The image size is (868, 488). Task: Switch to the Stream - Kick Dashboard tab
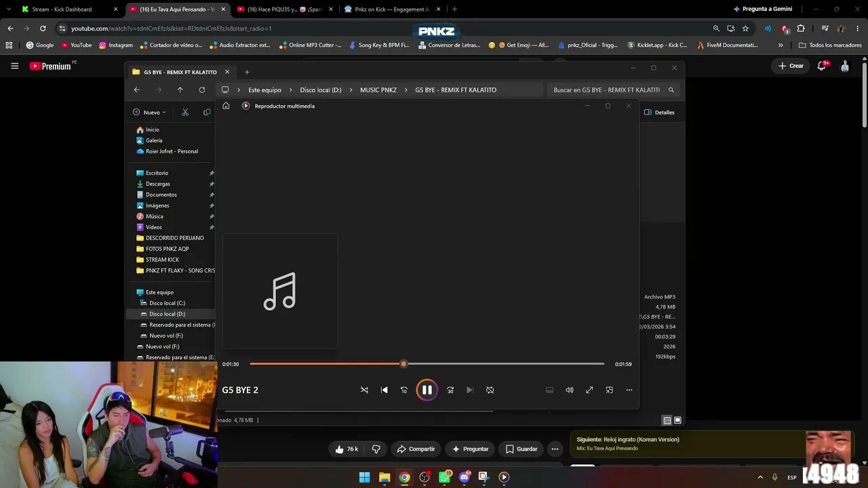(68, 9)
